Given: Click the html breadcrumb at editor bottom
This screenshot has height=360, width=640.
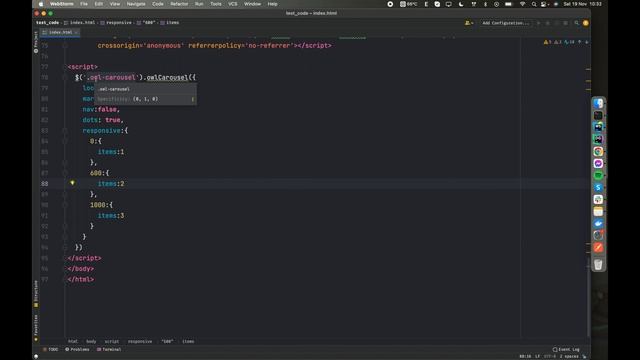Looking at the screenshot, I should pyautogui.click(x=73, y=341).
